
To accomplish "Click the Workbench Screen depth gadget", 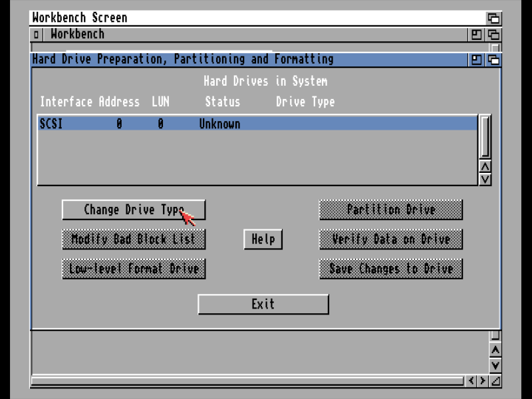I will coord(493,18).
